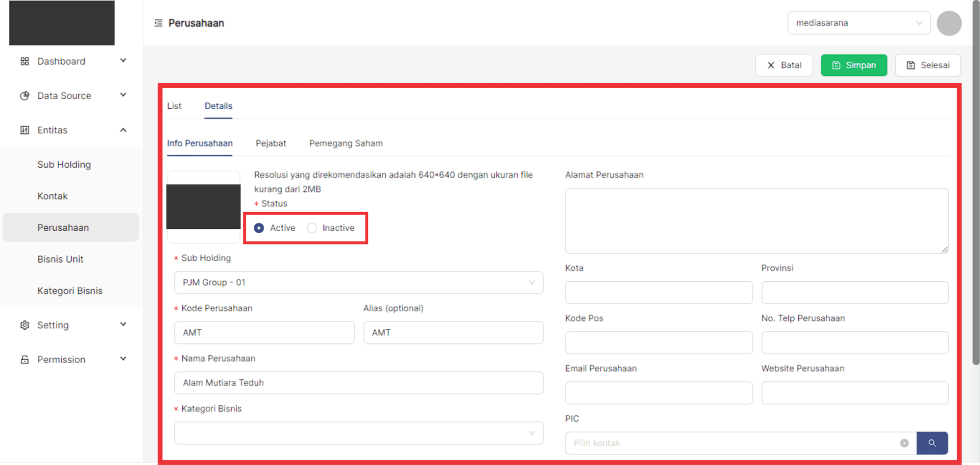Click the user avatar circle
980x465 pixels.
(x=949, y=23)
